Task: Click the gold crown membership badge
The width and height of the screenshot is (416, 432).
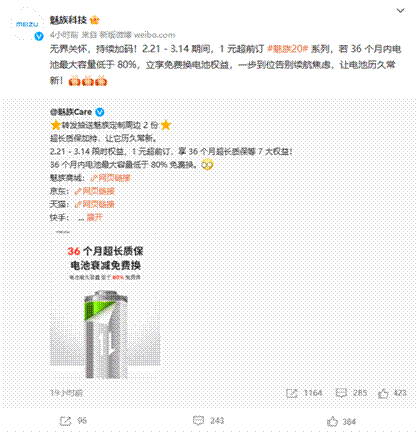Action: pyautogui.click(x=94, y=20)
